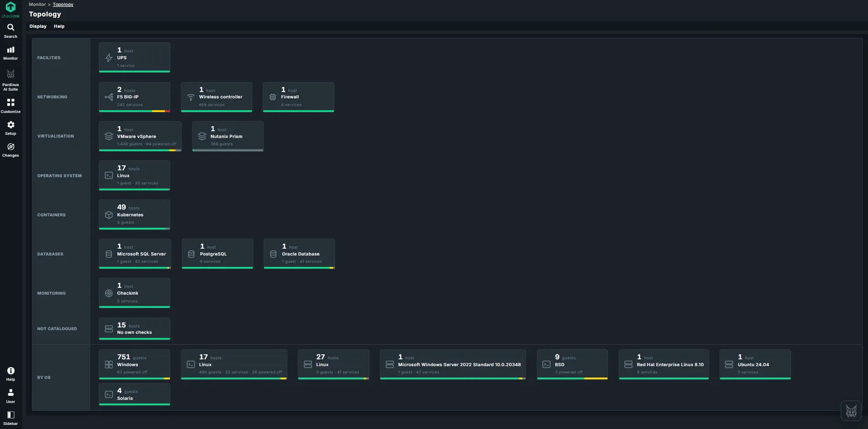This screenshot has height=429, width=868.
Task: Click the Monitor breadcrumb
Action: 37,5
